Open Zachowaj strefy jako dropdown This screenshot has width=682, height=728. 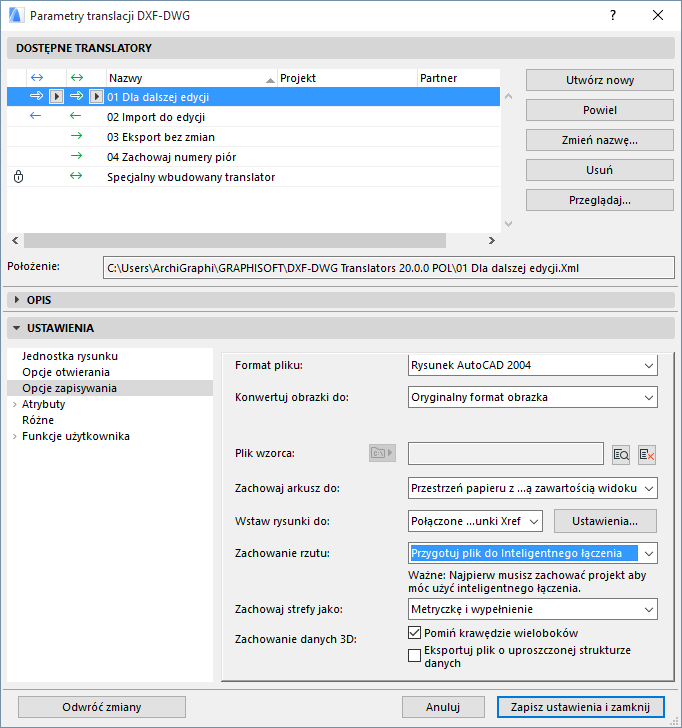[533, 609]
